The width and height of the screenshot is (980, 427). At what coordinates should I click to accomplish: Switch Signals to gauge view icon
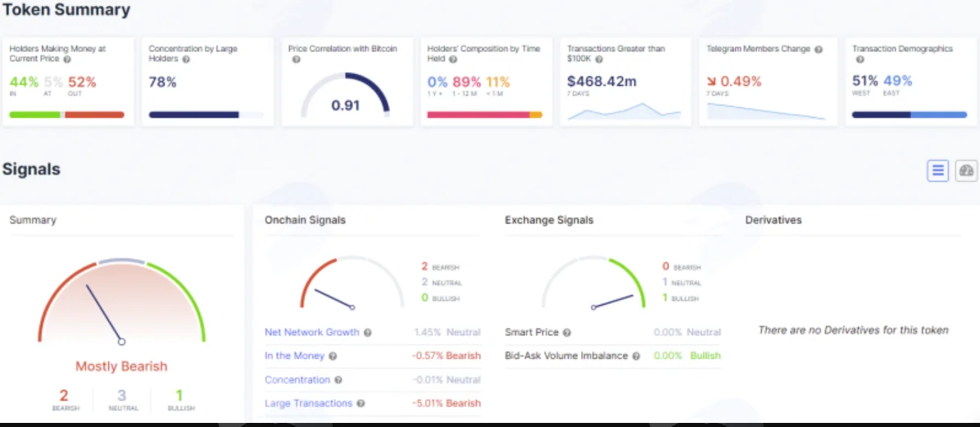click(x=966, y=170)
